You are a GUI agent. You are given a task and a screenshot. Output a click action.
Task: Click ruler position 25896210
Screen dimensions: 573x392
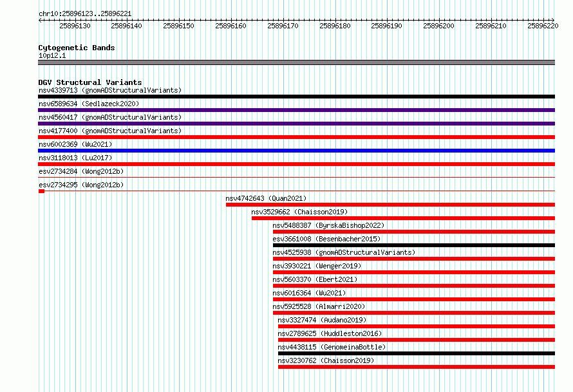(x=491, y=26)
